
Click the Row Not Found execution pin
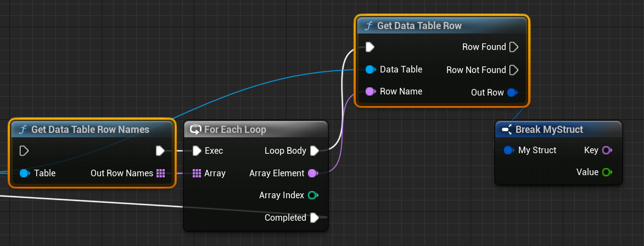coord(514,70)
